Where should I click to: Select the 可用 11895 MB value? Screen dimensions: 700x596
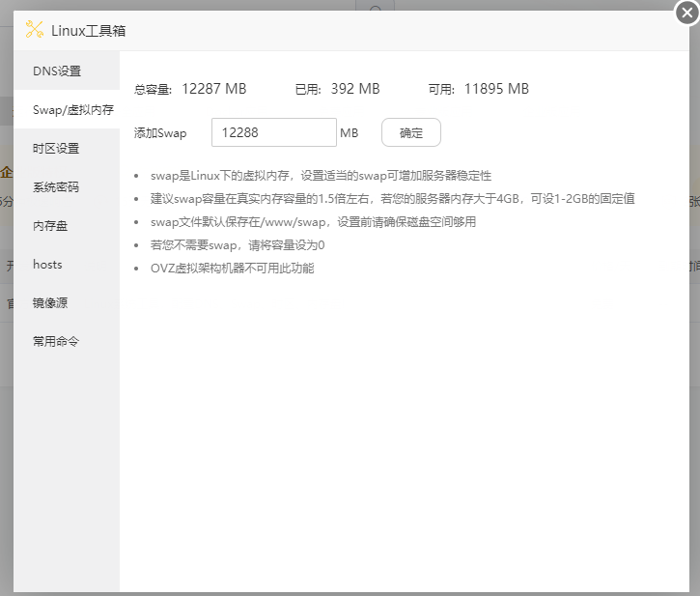496,89
